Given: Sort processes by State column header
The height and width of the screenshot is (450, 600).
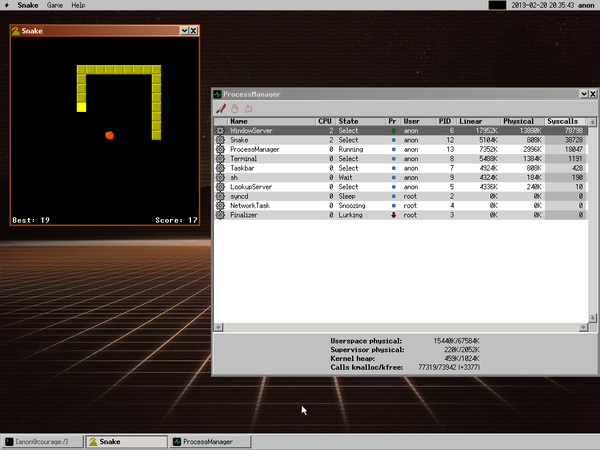Looking at the screenshot, I should click(360, 121).
